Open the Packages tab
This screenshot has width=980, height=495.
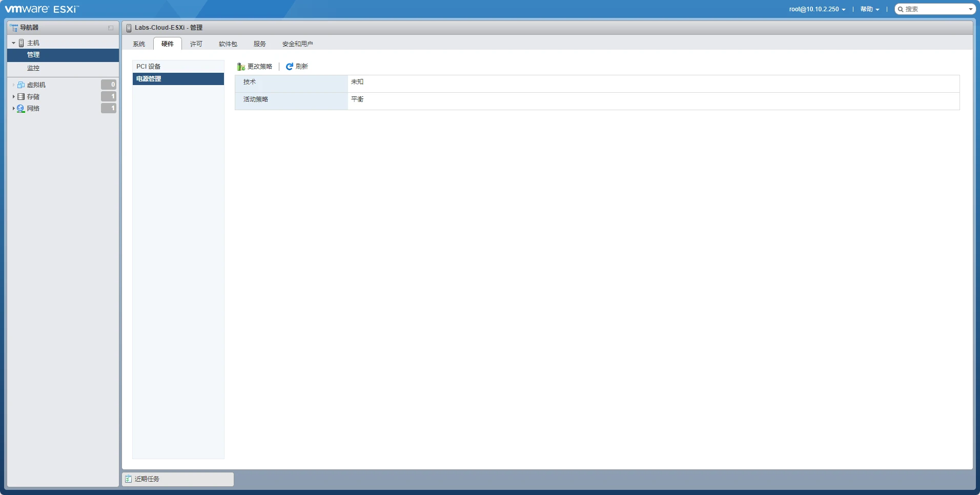click(228, 44)
